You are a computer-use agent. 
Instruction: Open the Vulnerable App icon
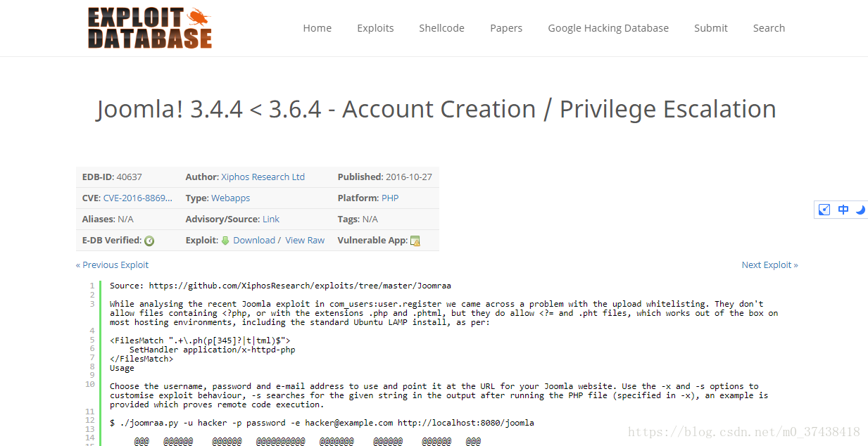coord(415,241)
